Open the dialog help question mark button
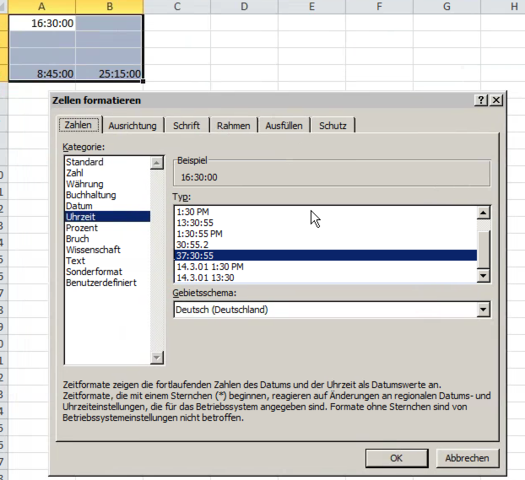 click(481, 100)
